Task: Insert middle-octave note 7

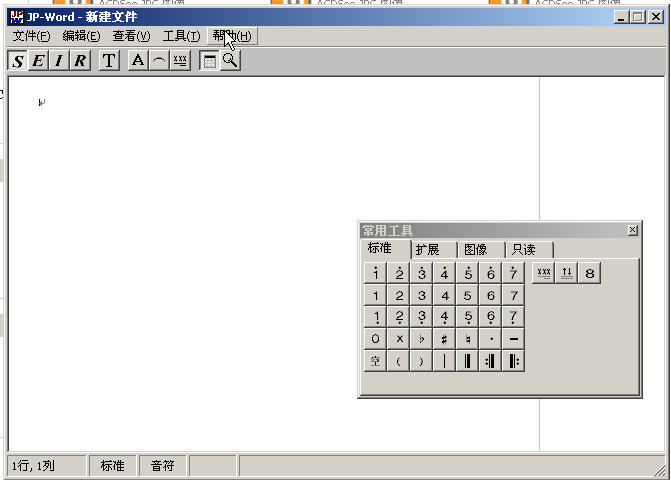Action: click(514, 295)
